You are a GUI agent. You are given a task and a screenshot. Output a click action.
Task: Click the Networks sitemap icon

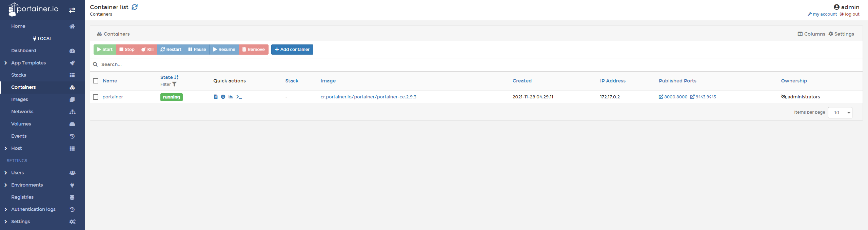[x=72, y=112]
